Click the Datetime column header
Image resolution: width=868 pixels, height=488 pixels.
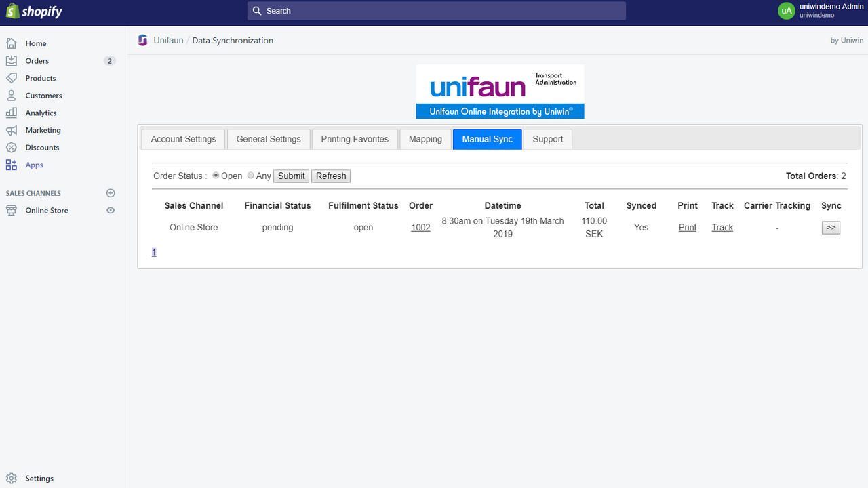tap(502, 205)
